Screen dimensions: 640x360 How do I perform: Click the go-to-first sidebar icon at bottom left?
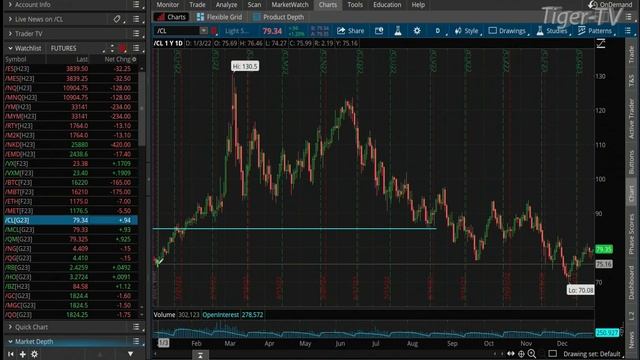[x=11, y=354]
